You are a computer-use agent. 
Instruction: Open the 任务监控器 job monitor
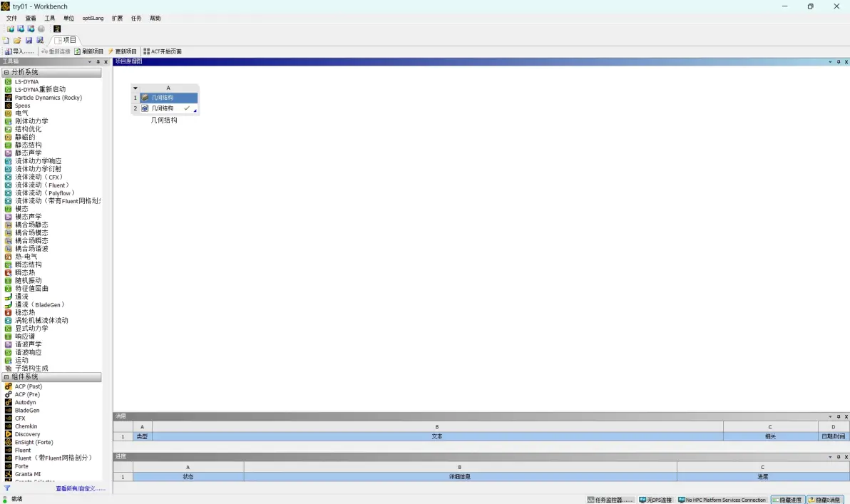610,500
